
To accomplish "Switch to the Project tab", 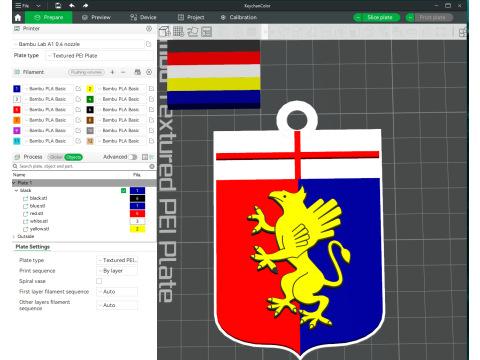I will (191, 17).
